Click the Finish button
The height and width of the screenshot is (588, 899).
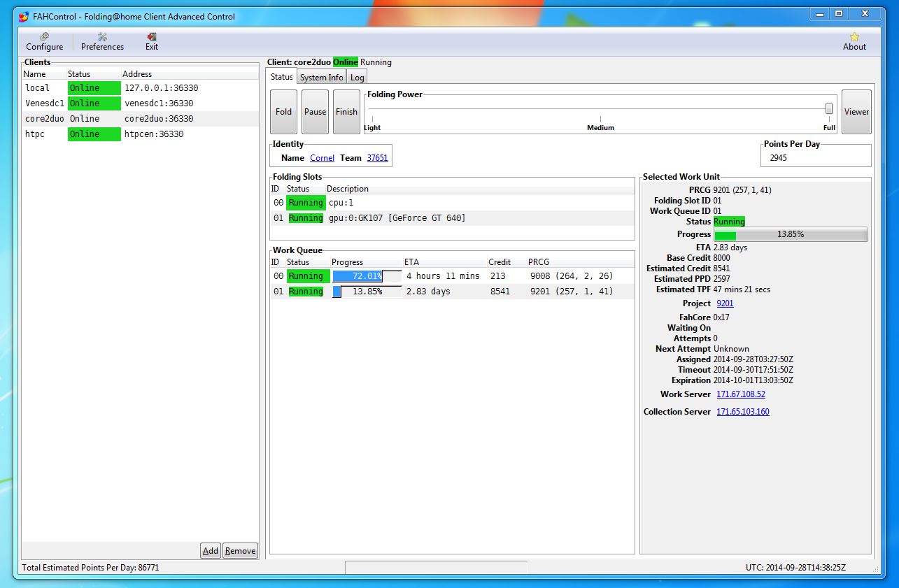[346, 112]
